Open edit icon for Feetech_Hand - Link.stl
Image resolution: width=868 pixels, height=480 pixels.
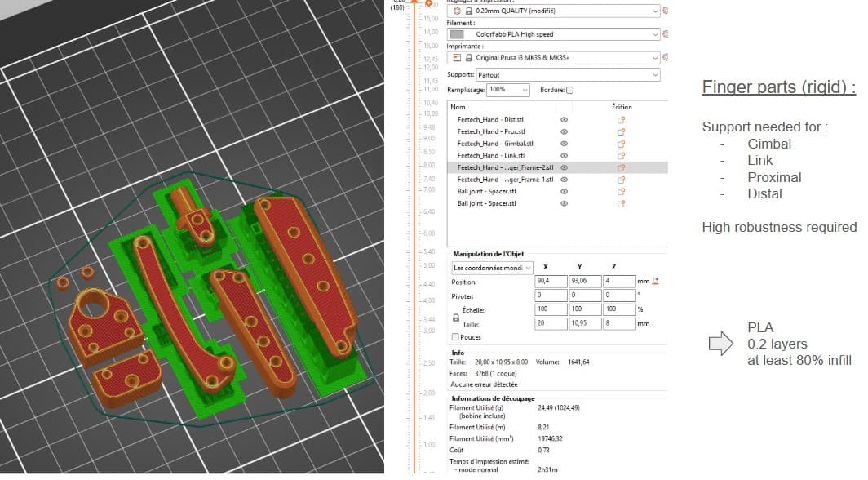tap(621, 156)
